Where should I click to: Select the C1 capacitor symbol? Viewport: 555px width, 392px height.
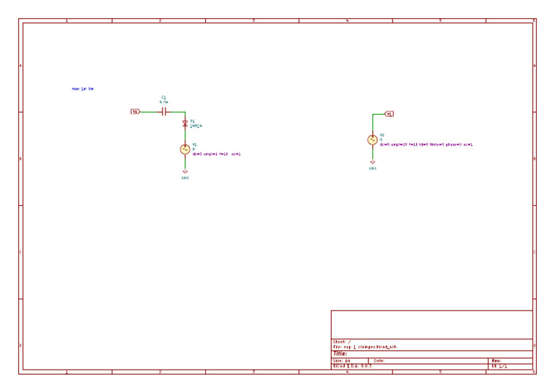[164, 112]
